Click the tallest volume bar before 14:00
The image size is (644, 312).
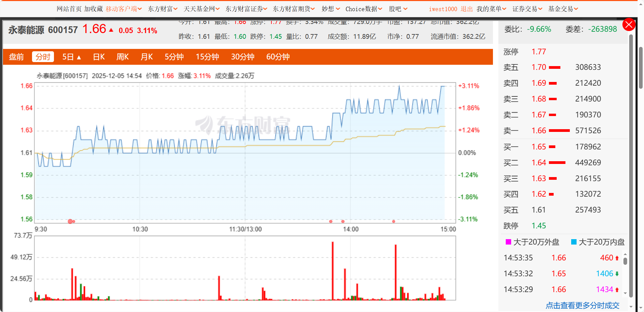(332, 271)
